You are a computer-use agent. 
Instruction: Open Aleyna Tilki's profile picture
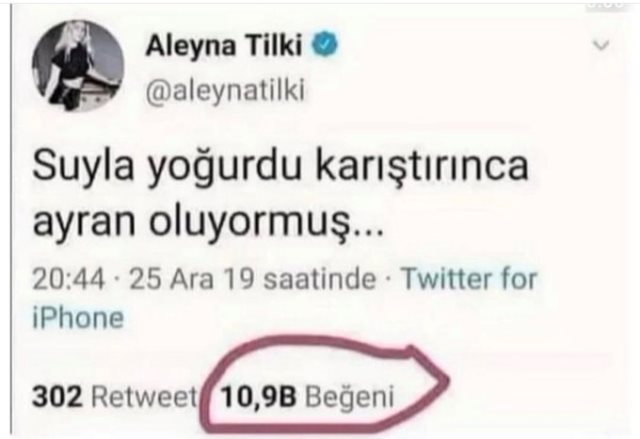click(78, 66)
